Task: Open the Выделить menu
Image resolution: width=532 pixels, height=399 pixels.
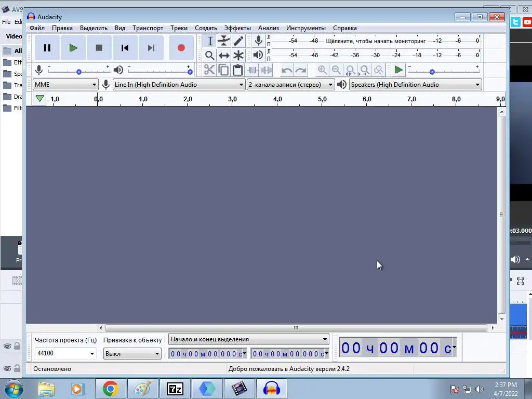Action: (x=94, y=28)
